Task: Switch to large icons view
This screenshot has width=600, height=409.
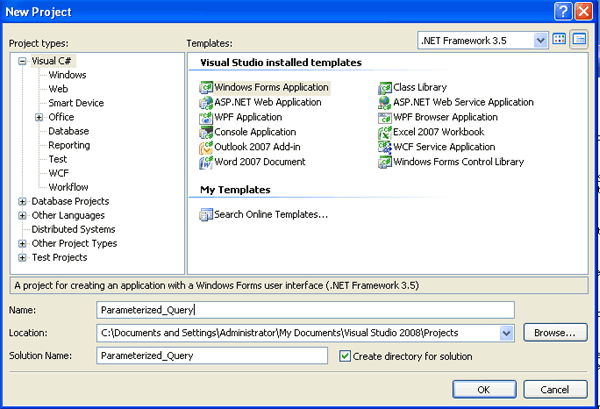Action: coord(559,39)
